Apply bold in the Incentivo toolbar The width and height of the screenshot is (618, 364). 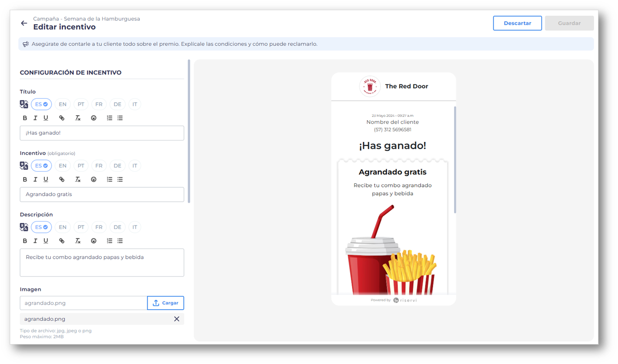click(25, 179)
